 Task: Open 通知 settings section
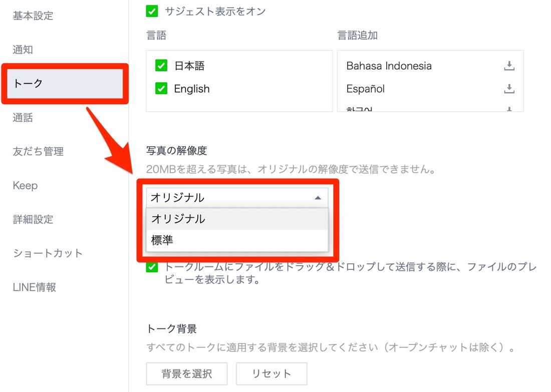click(x=23, y=50)
